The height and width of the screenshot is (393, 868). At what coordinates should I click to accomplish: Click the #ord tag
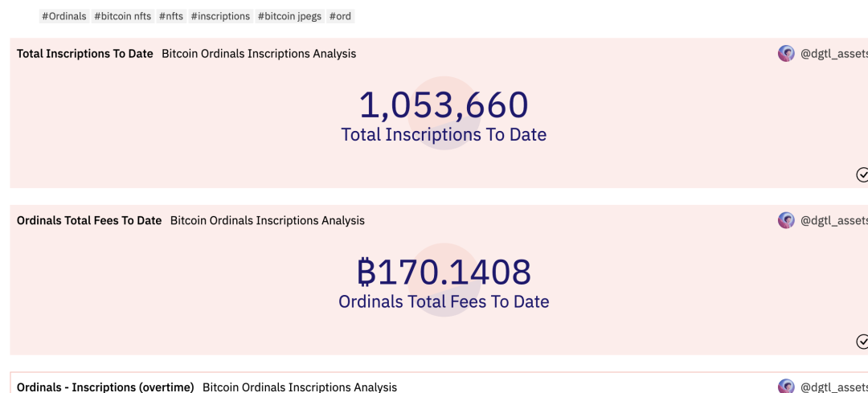341,16
